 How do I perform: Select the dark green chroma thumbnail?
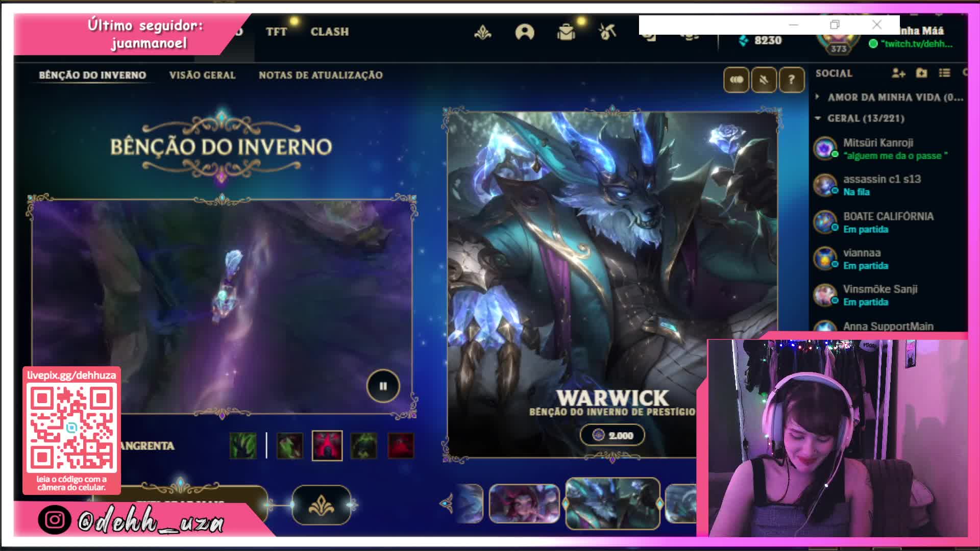tap(364, 446)
